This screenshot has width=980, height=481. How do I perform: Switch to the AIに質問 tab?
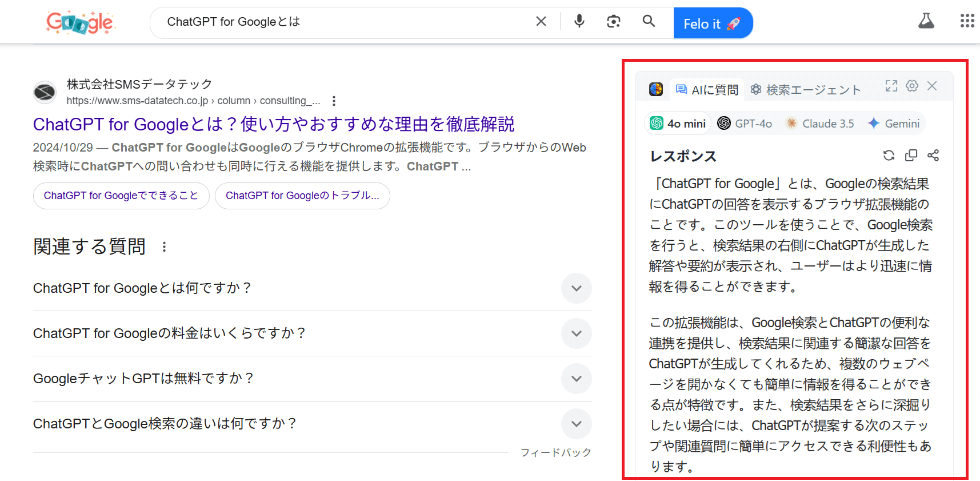(x=707, y=90)
